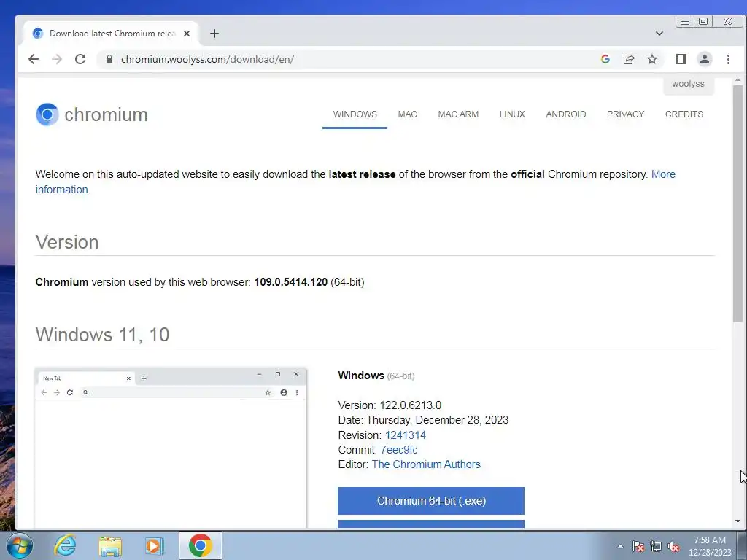Open revision 1241314 link
Image resolution: width=747 pixels, height=560 pixels.
click(406, 435)
